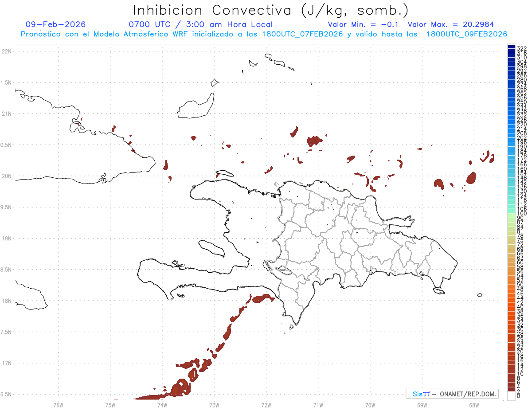Select the date '09-Feb-2026'
The height and width of the screenshot is (411, 532).
point(55,24)
